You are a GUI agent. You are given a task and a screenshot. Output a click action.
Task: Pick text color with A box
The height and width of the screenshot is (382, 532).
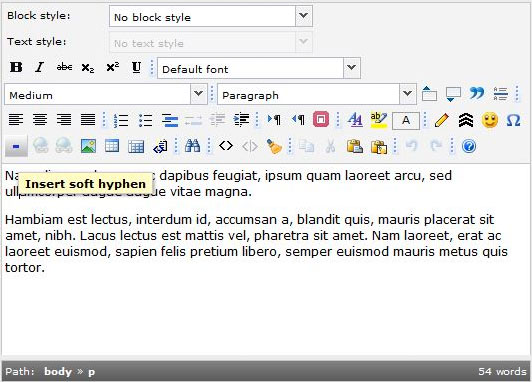point(406,120)
